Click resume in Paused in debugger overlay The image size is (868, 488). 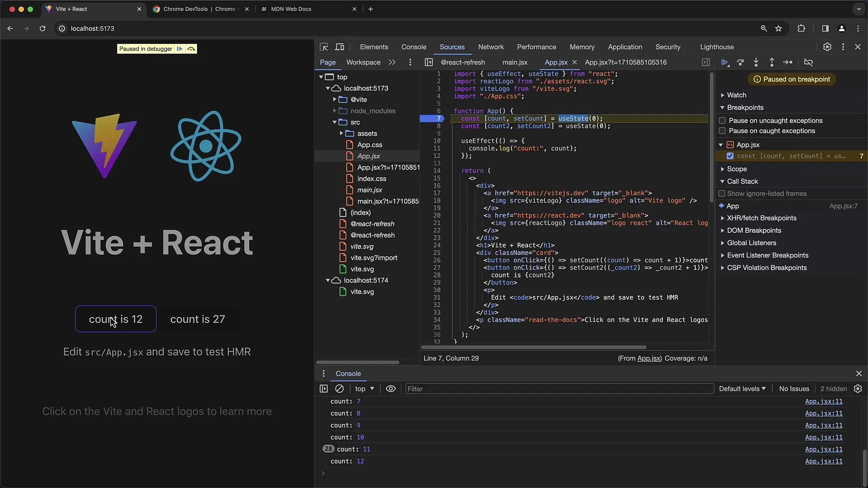coord(180,49)
